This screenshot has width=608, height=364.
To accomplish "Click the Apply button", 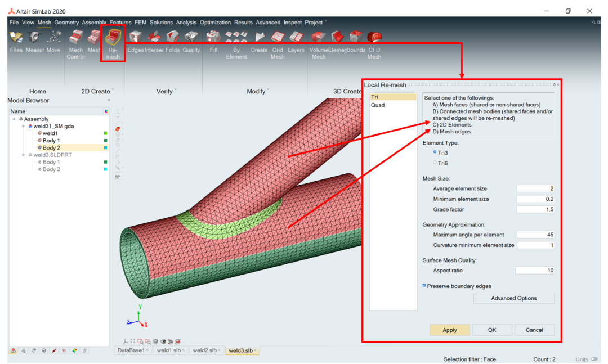I will pos(450,330).
